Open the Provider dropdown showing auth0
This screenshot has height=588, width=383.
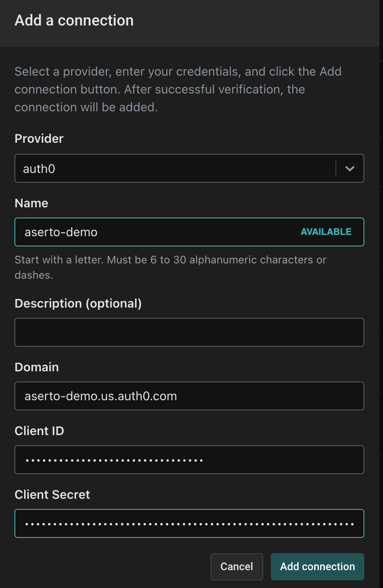coord(189,168)
